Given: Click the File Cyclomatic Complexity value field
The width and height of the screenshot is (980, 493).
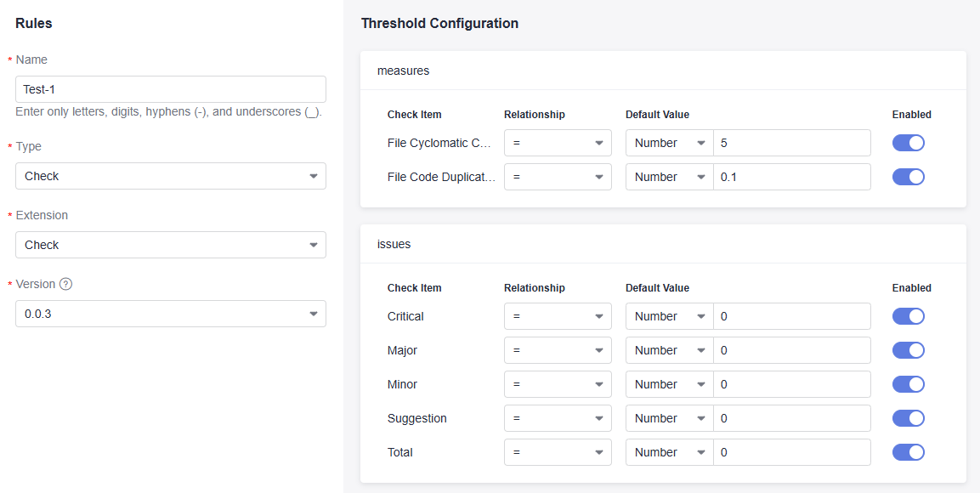Looking at the screenshot, I should (x=791, y=143).
